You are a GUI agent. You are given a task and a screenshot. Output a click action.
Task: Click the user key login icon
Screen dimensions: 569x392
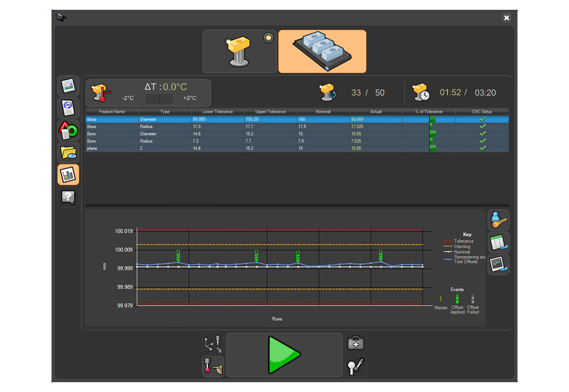point(498,220)
